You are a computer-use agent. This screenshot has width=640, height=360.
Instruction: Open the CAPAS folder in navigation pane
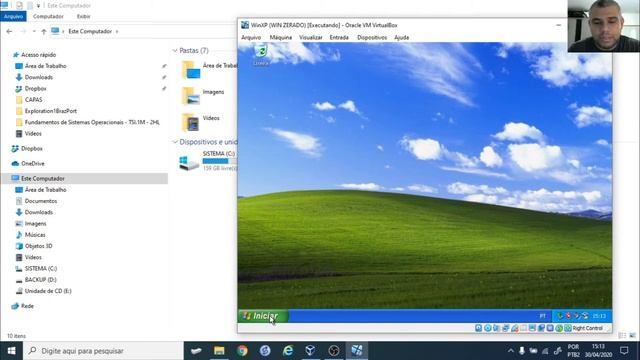33,100
